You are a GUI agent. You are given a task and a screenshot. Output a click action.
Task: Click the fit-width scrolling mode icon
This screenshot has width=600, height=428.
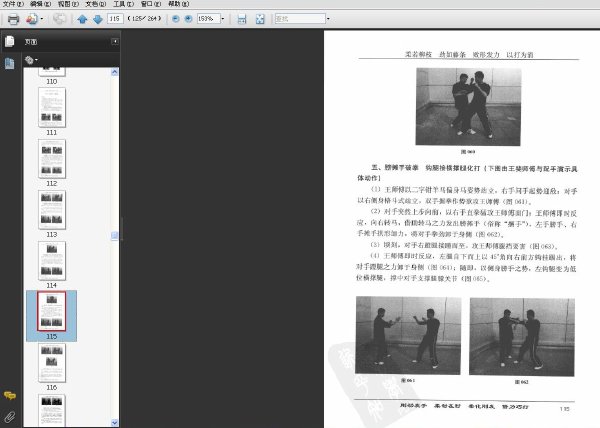click(x=242, y=19)
